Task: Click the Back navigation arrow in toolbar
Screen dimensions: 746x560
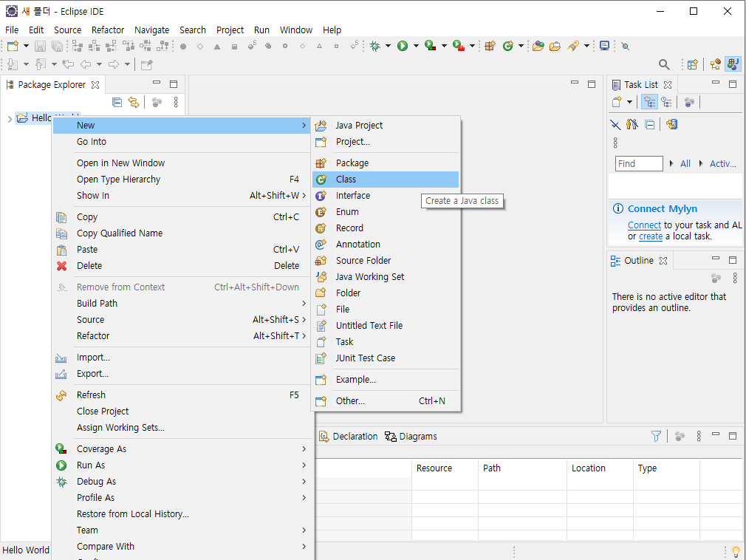Action: pos(86,64)
